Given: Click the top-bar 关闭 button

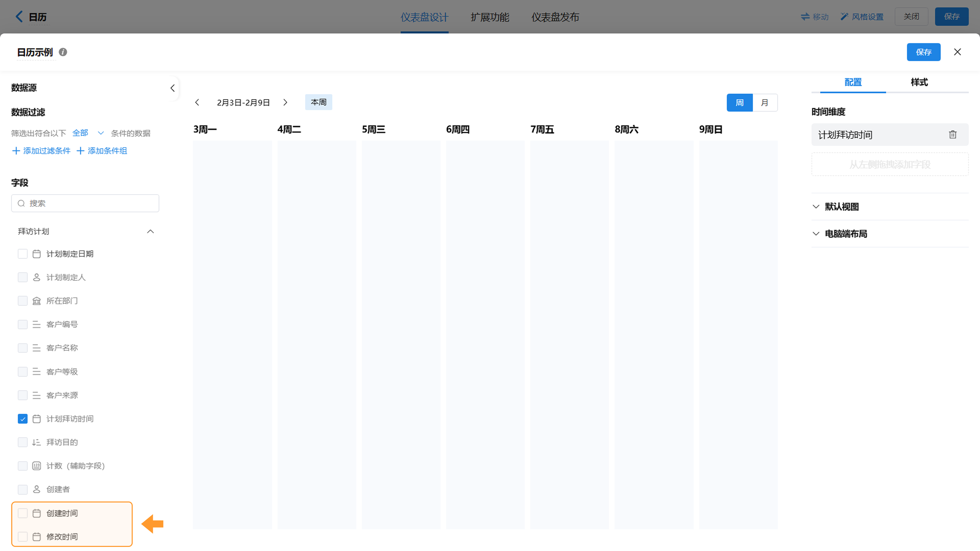Looking at the screenshot, I should click(911, 16).
